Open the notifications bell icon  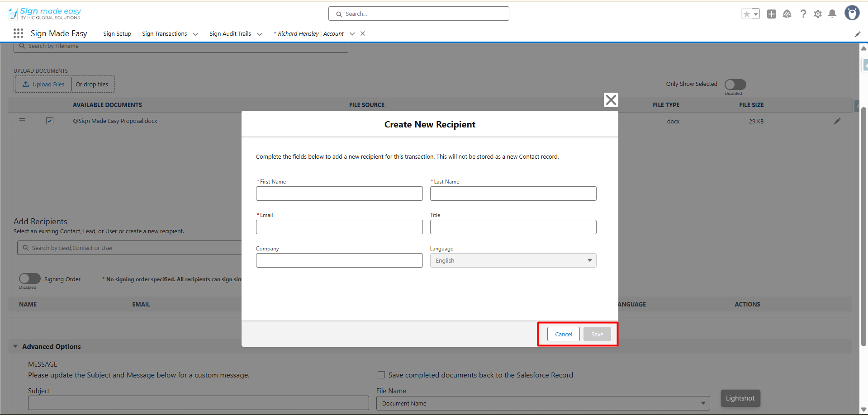pos(832,14)
